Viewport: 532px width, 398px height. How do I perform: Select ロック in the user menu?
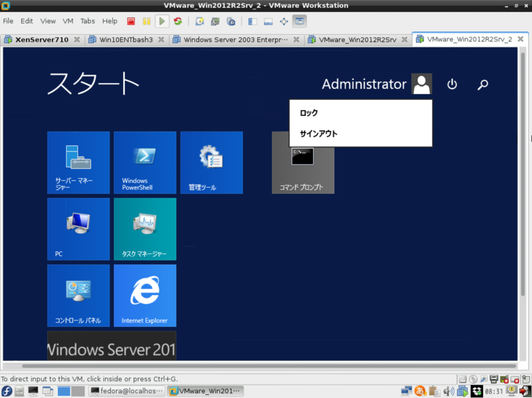pyautogui.click(x=361, y=113)
